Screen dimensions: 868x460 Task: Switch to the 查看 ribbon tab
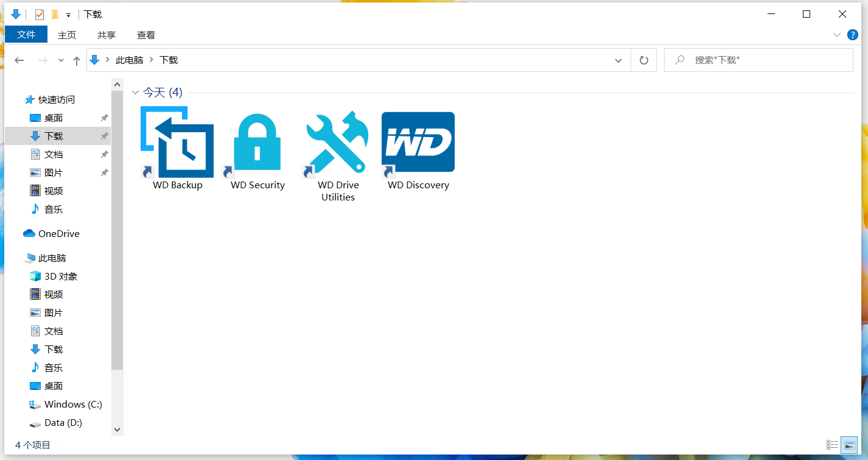pos(145,35)
